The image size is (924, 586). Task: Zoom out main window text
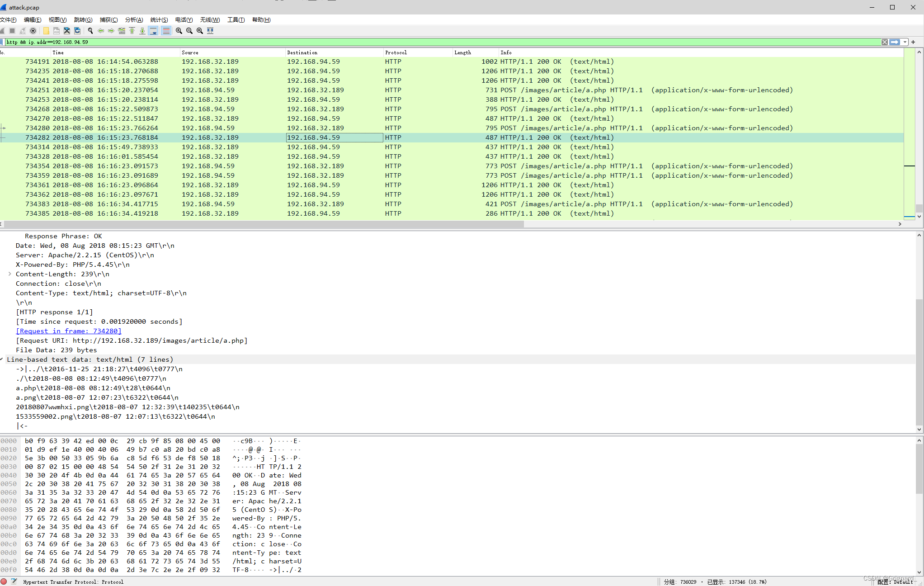click(x=189, y=31)
